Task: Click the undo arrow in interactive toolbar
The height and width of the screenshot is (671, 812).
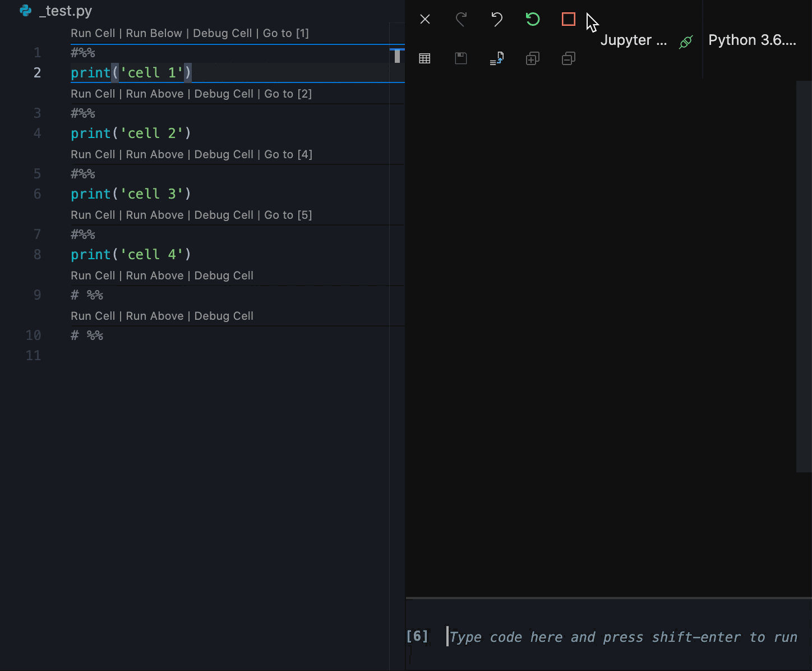Action: point(497,20)
